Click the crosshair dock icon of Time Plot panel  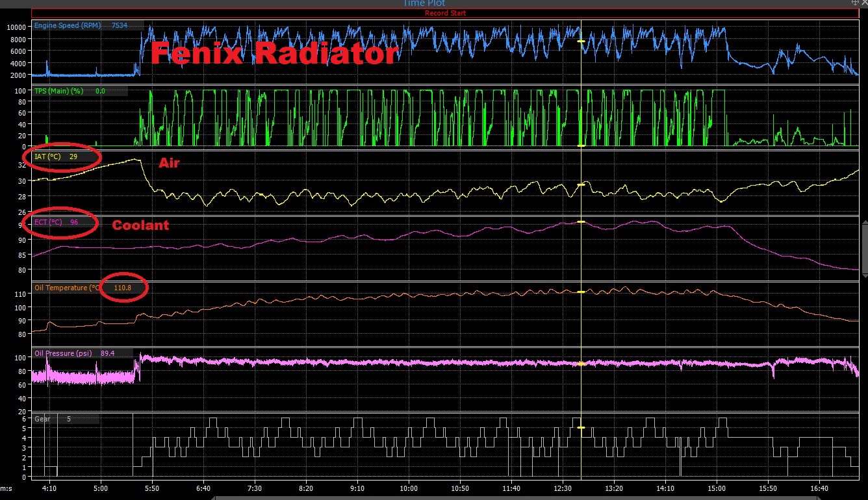tap(855, 3)
